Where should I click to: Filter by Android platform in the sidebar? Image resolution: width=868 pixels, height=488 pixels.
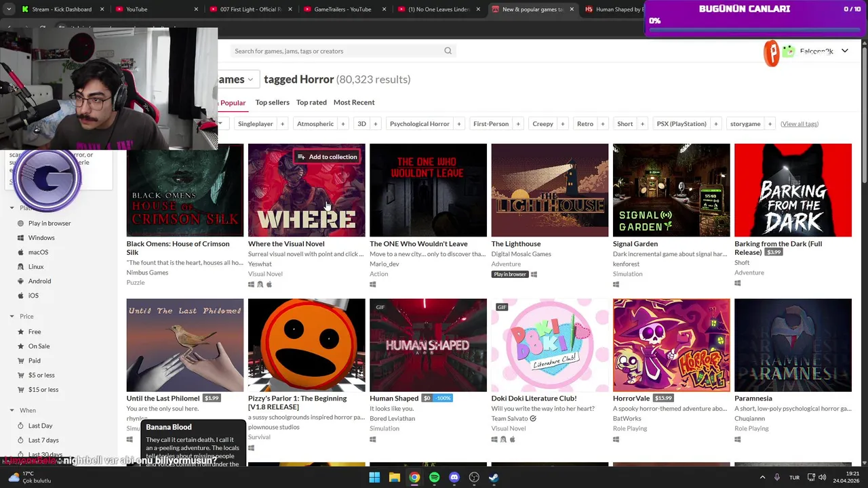(x=39, y=281)
